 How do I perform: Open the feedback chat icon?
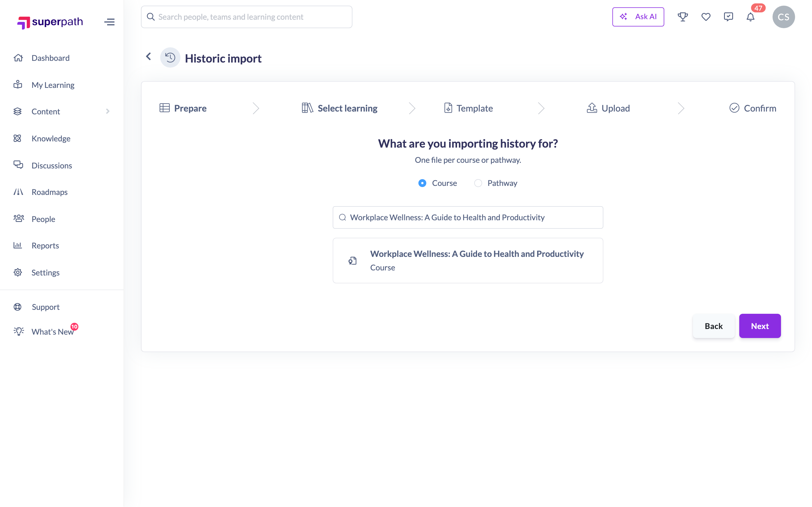click(728, 17)
